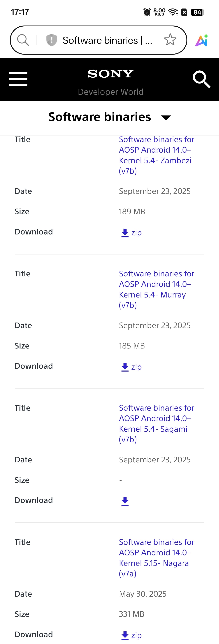This screenshot has height=644, width=219.
Task: Tap the browser AI assistant icon
Action: 202,40
